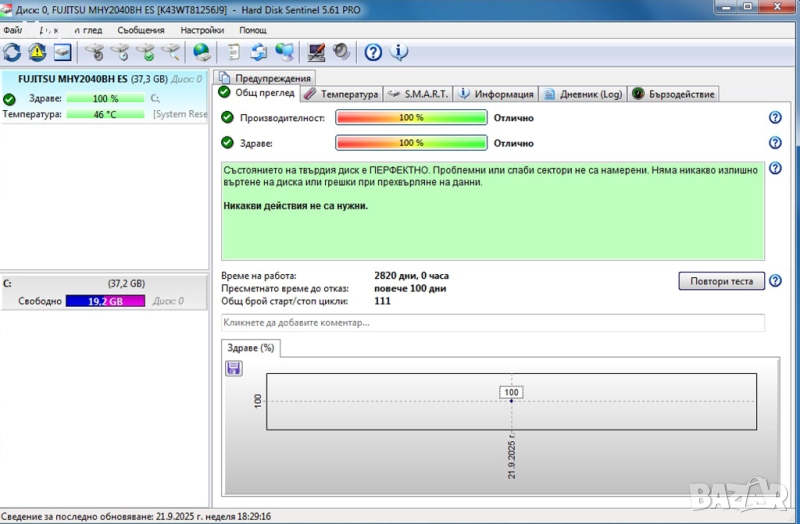Click the yellow warning triangle toolbar icon
Image resolution: width=800 pixels, height=524 pixels.
pos(37,52)
